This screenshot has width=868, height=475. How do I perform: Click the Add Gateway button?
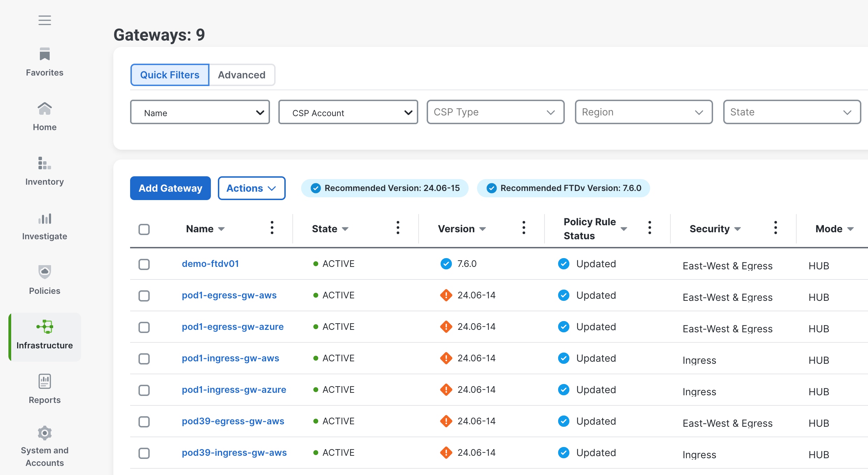[170, 188]
